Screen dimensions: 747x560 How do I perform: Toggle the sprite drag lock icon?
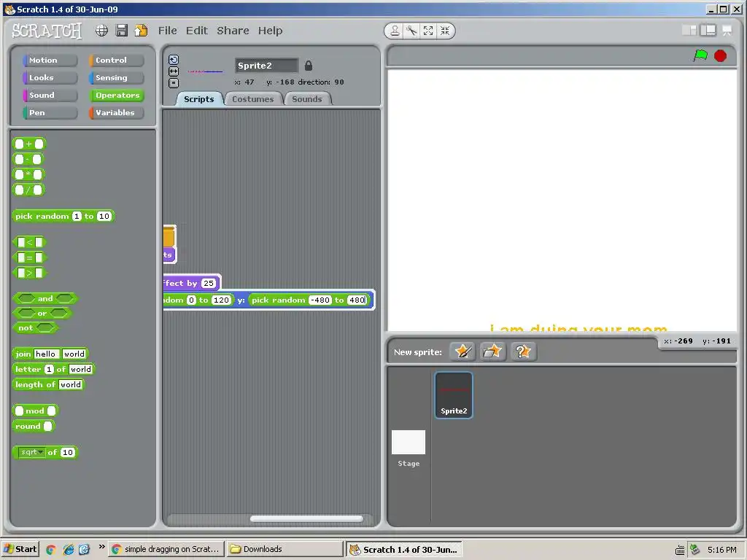[309, 66]
